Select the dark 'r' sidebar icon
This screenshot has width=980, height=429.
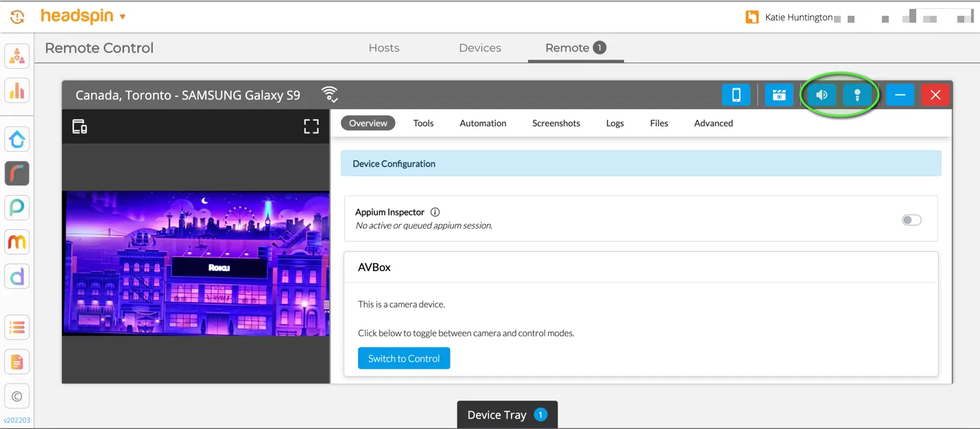(17, 174)
